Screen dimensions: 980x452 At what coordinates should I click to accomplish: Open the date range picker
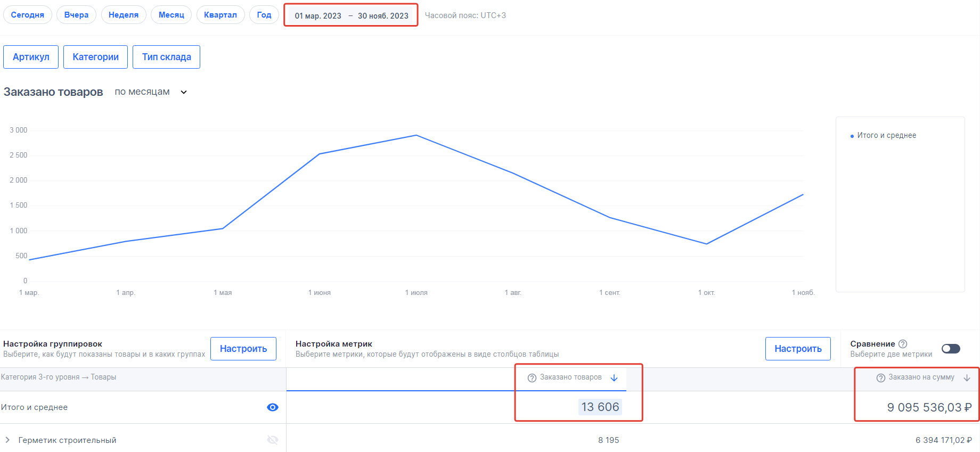coord(351,15)
